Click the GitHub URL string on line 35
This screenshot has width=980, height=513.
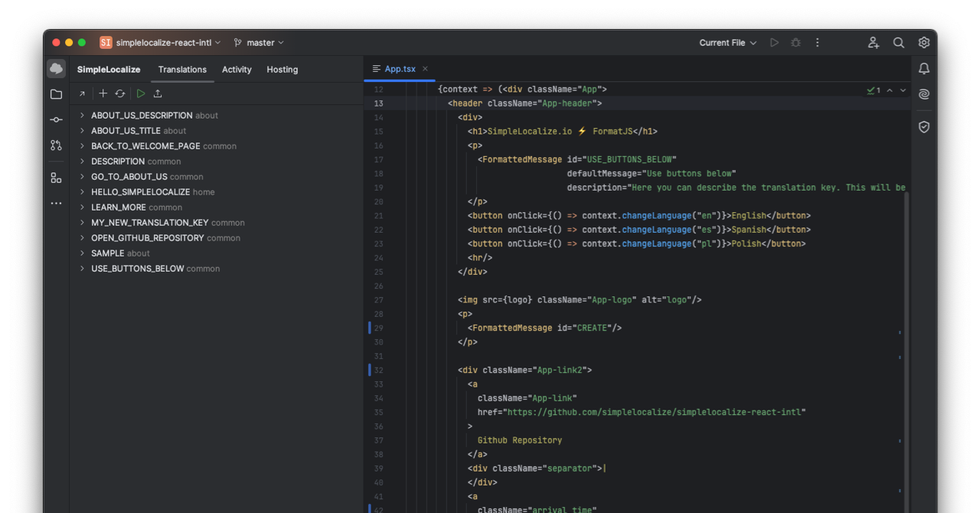[655, 412]
